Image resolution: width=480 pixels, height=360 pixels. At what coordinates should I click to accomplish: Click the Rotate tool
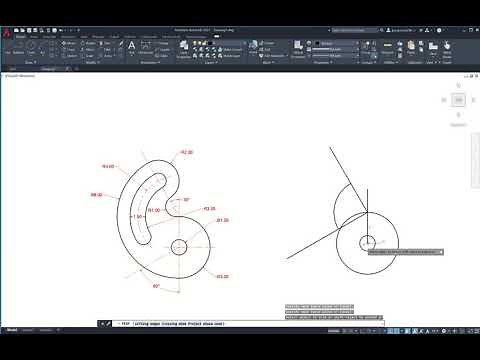pos(88,43)
